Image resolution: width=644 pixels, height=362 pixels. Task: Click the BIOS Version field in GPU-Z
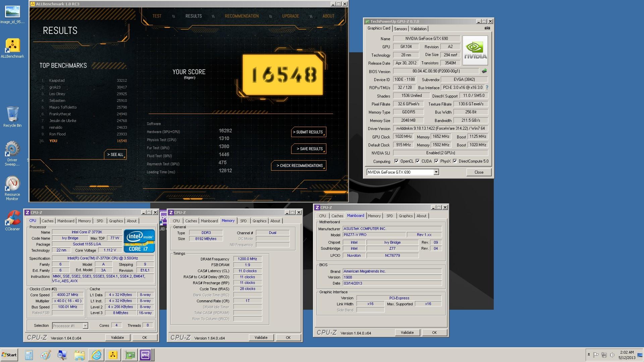(x=436, y=71)
